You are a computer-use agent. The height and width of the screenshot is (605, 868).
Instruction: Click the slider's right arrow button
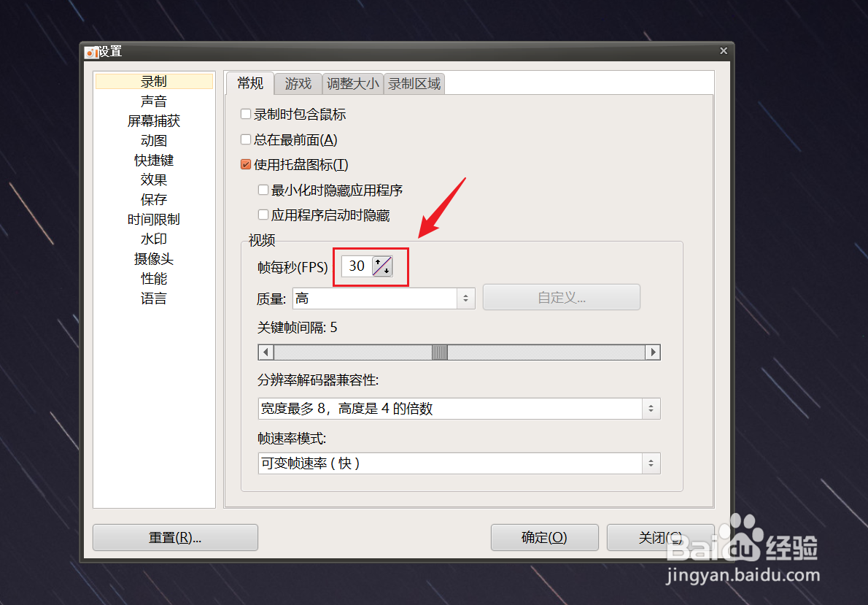click(654, 352)
